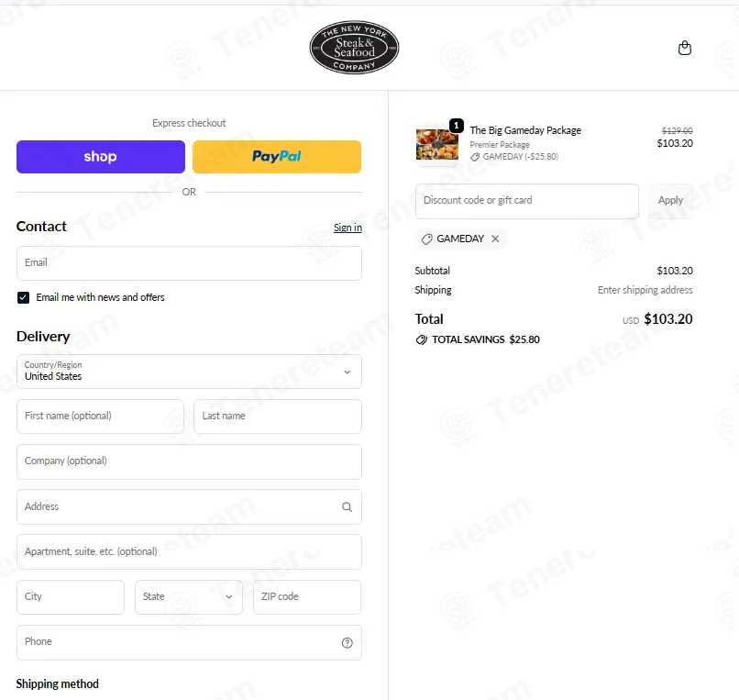
Task: Click the total savings tag icon
Action: 422,339
